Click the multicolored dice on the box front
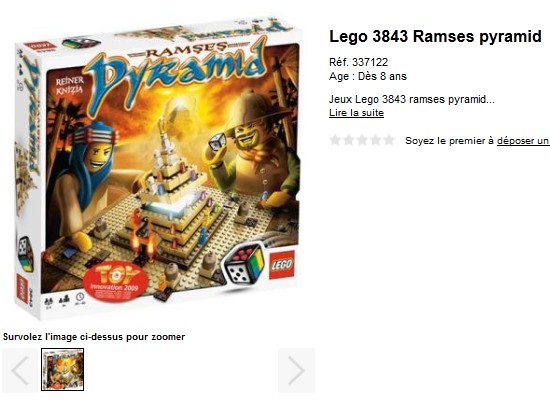Image resolution: width=550 pixels, height=401 pixels. 244,263
